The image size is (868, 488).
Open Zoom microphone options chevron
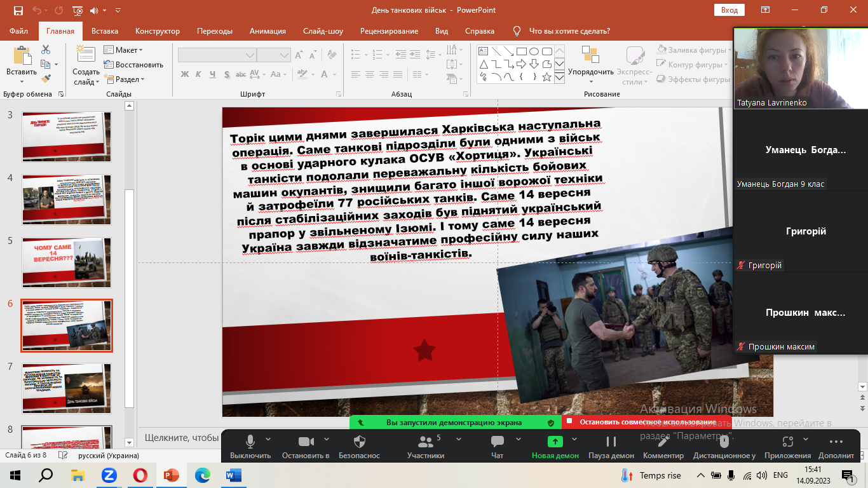[x=268, y=438]
